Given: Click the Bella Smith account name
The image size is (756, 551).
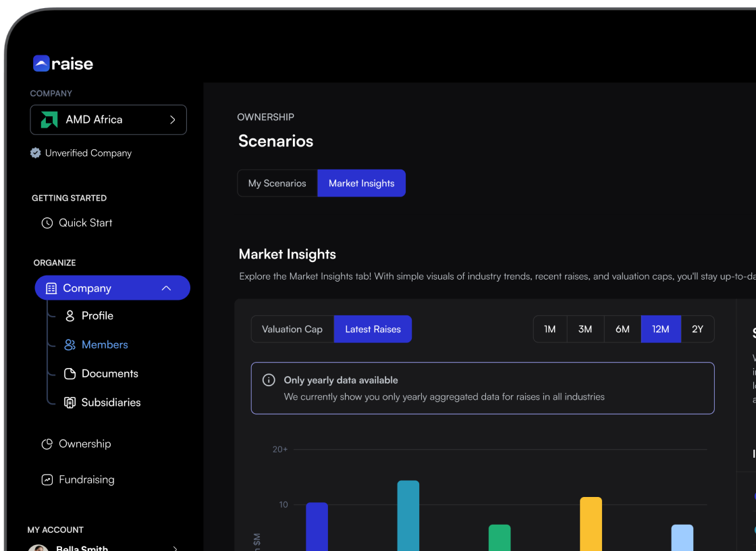Looking at the screenshot, I should [82, 548].
